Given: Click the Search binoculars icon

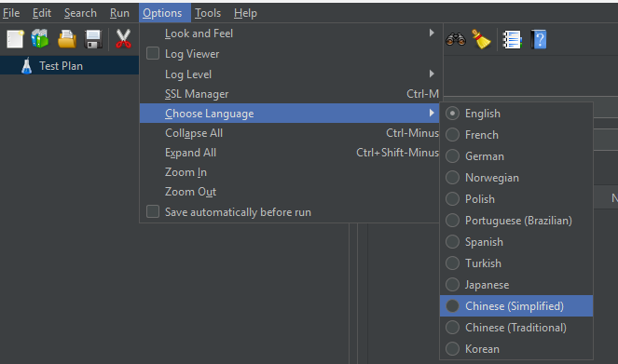Looking at the screenshot, I should coord(456,39).
